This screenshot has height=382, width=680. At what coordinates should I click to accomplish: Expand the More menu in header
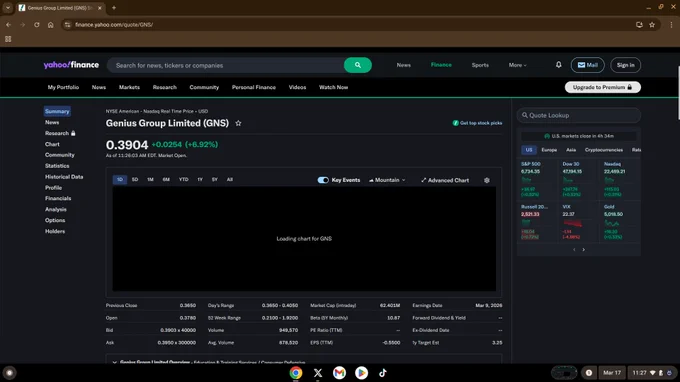click(517, 65)
